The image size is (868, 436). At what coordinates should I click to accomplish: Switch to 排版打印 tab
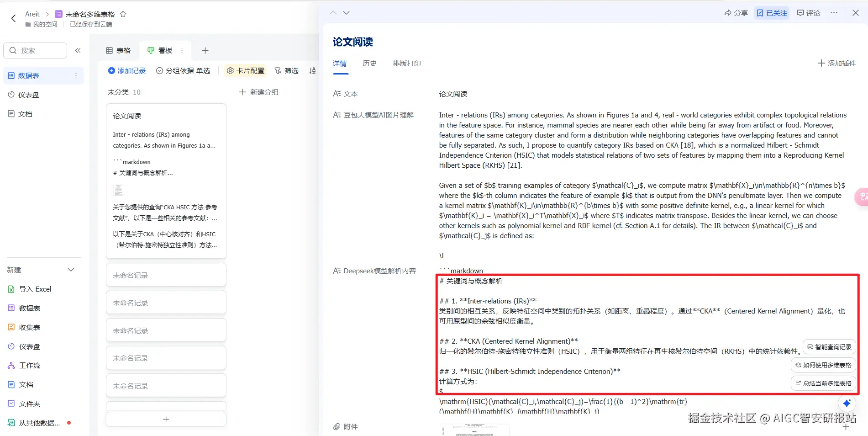pos(407,64)
